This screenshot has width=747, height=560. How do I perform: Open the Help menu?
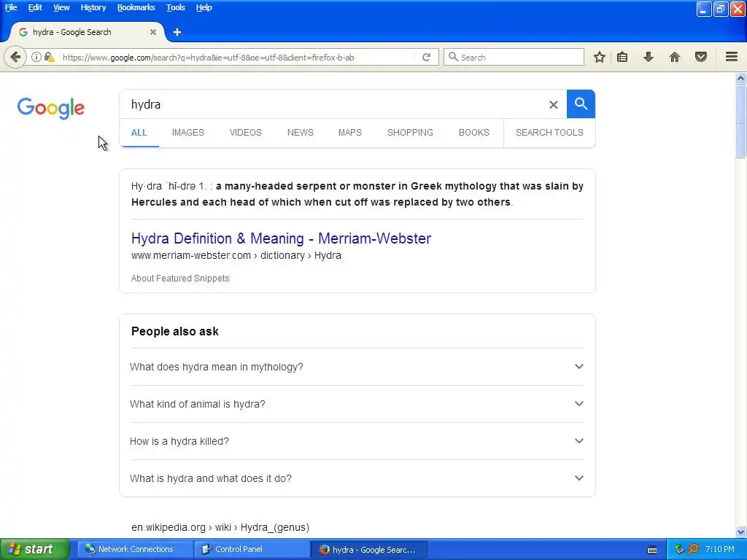(x=204, y=7)
